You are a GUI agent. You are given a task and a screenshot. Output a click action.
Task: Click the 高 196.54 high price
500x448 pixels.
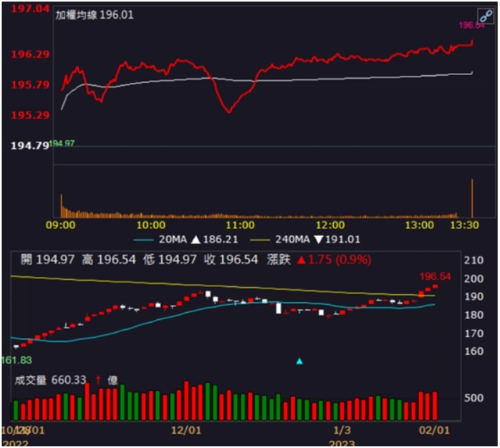[x=109, y=259]
